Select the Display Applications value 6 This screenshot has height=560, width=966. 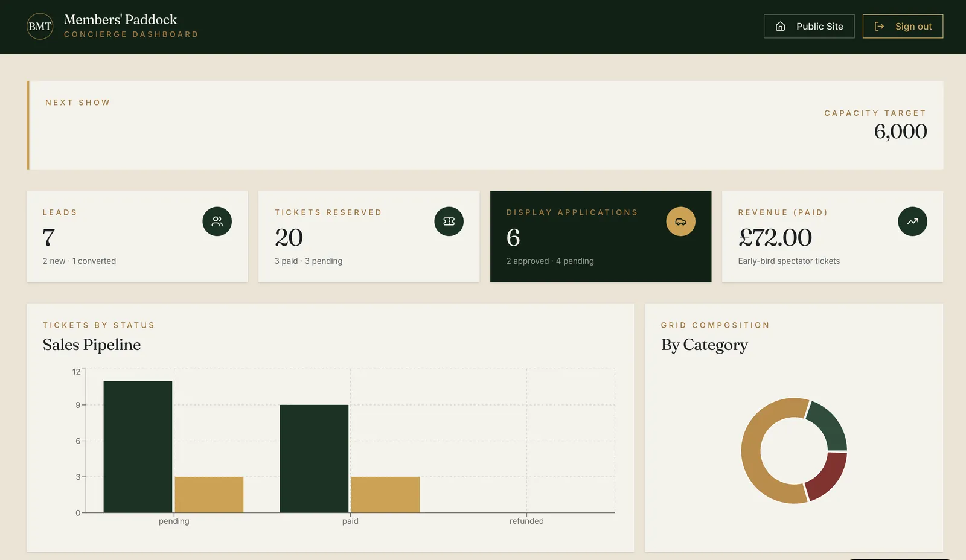pos(513,238)
